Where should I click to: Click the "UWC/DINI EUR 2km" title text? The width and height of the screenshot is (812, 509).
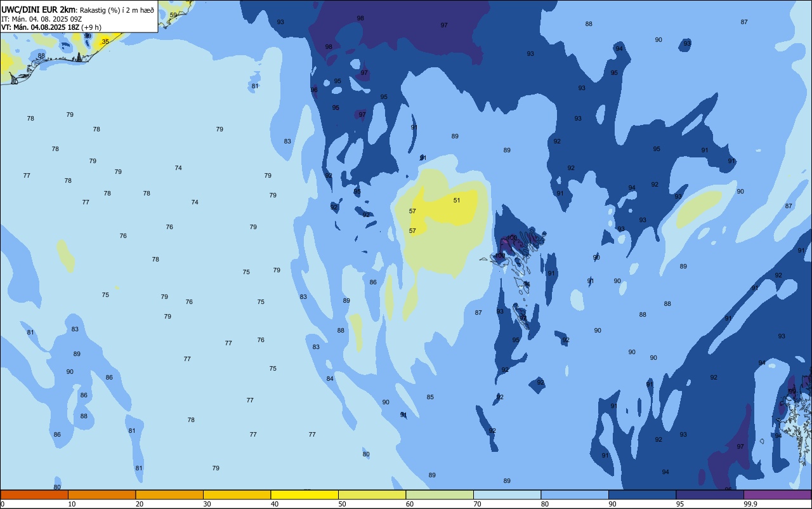39,10
